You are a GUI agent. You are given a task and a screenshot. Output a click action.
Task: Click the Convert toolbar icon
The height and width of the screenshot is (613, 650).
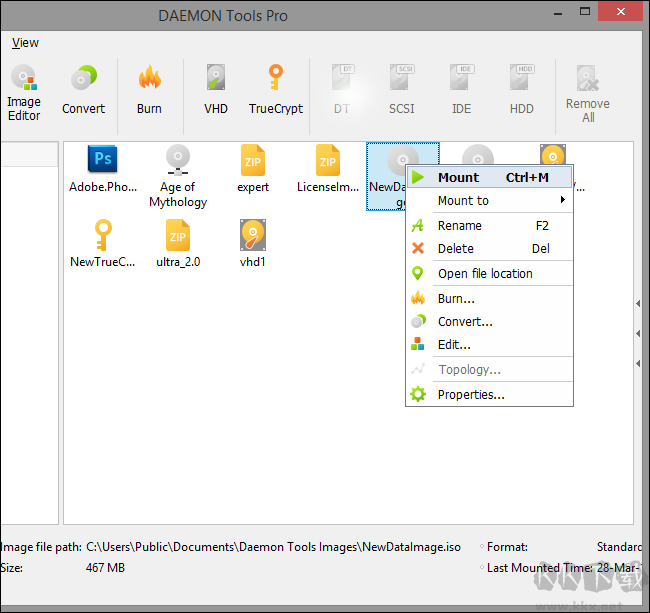click(83, 91)
